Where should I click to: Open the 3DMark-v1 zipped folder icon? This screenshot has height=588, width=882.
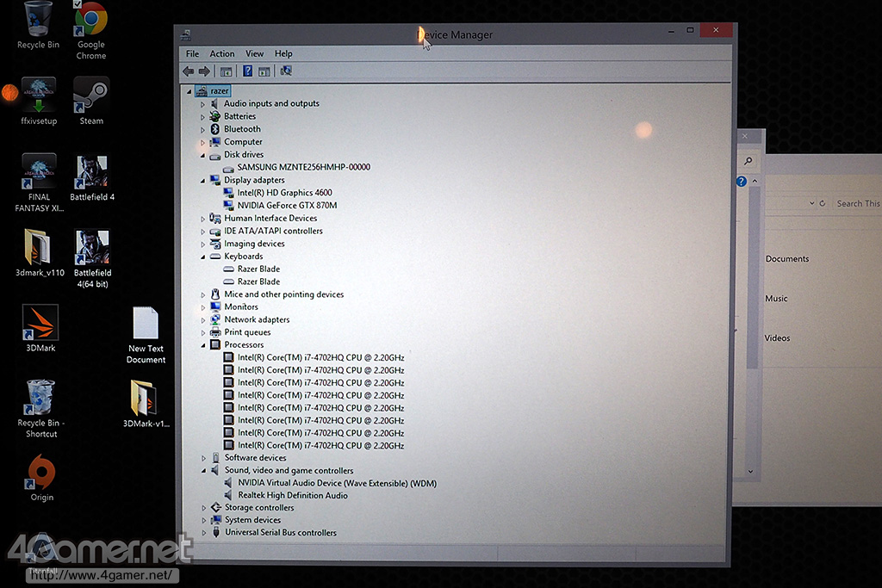click(146, 404)
